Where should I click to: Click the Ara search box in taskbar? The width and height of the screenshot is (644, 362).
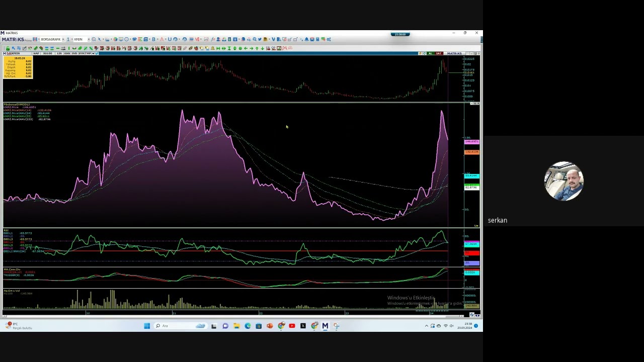181,326
